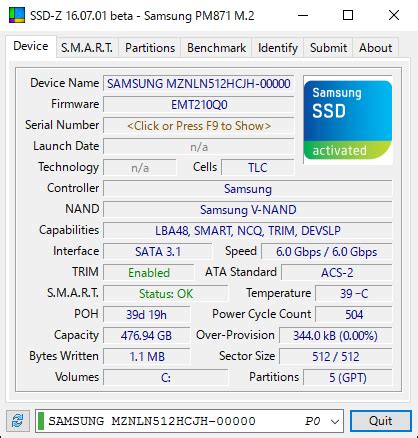Switch to the Device tab
The height and width of the screenshot is (438, 418).
(31, 46)
